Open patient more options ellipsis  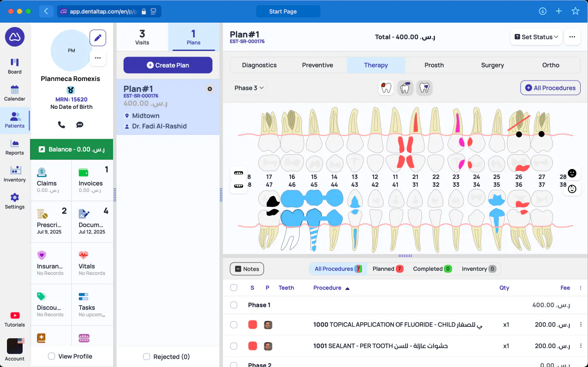[98, 58]
